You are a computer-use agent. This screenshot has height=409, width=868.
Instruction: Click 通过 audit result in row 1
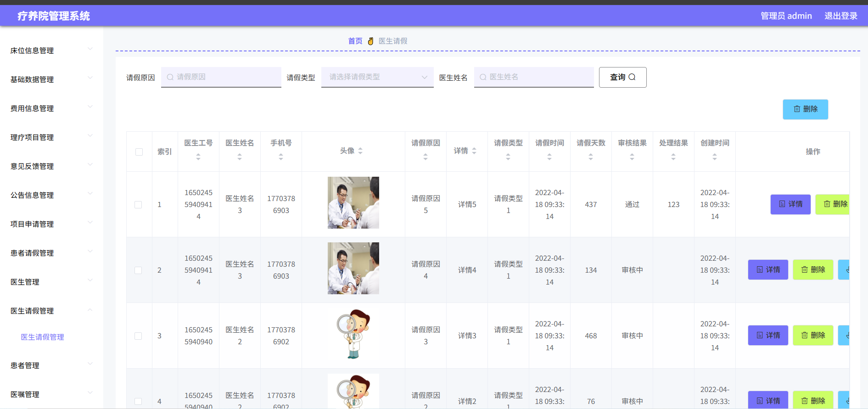pos(632,204)
